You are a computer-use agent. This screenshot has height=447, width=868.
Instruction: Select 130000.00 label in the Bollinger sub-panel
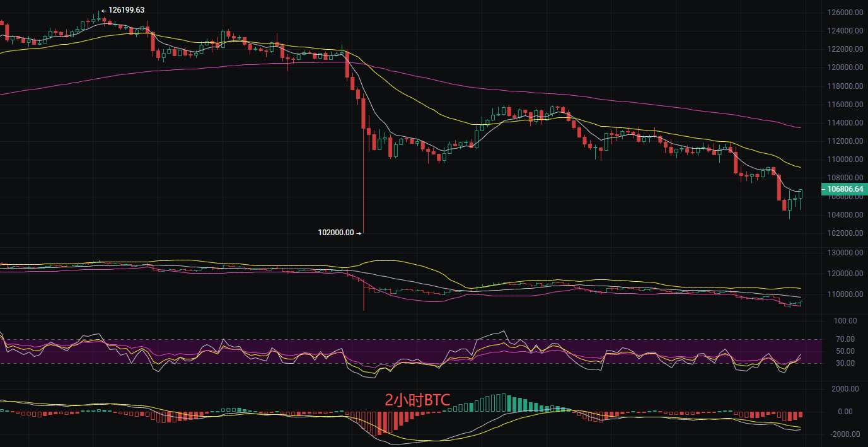tap(844, 252)
